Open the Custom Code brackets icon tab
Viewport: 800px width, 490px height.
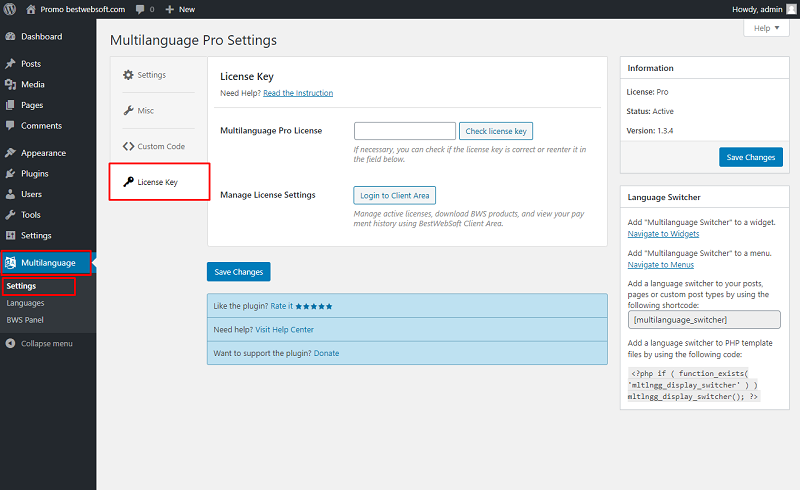click(x=128, y=146)
